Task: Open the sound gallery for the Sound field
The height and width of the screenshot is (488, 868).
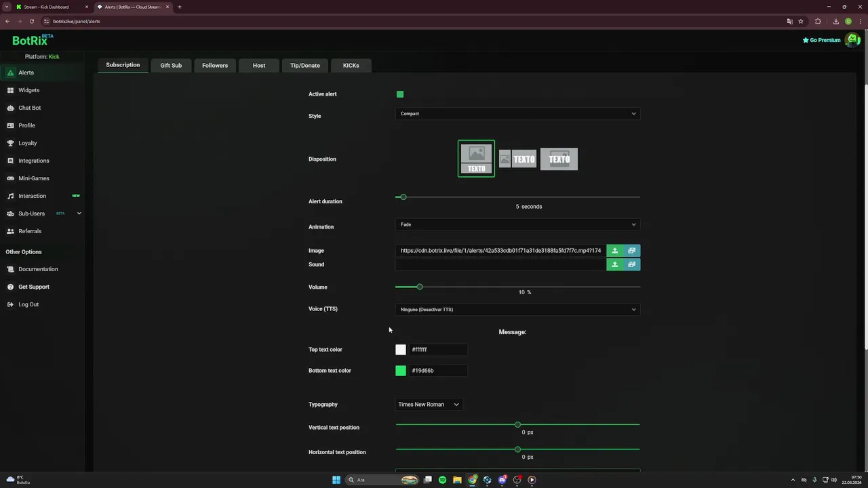Action: (x=631, y=264)
